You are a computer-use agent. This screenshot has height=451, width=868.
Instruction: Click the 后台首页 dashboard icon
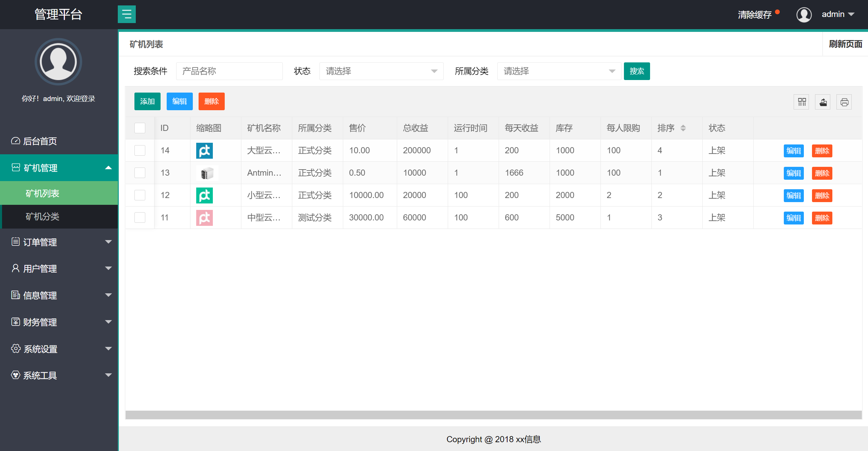(x=16, y=141)
